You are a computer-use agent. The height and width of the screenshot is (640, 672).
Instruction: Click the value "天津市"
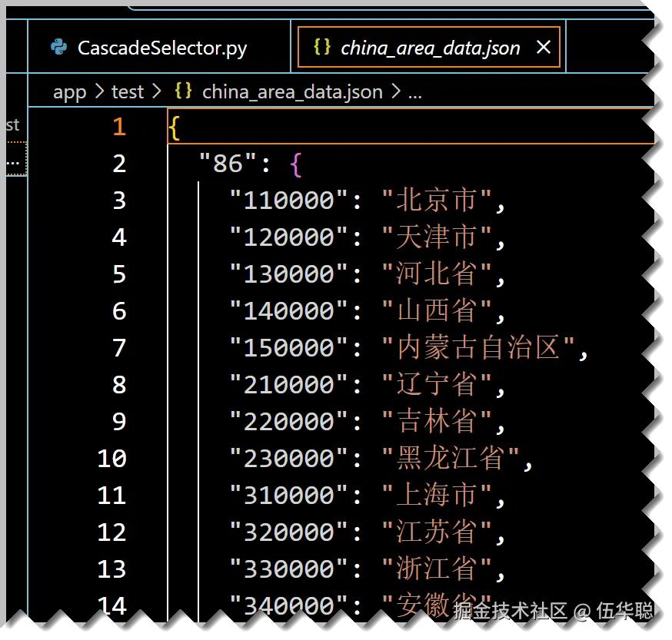437,237
